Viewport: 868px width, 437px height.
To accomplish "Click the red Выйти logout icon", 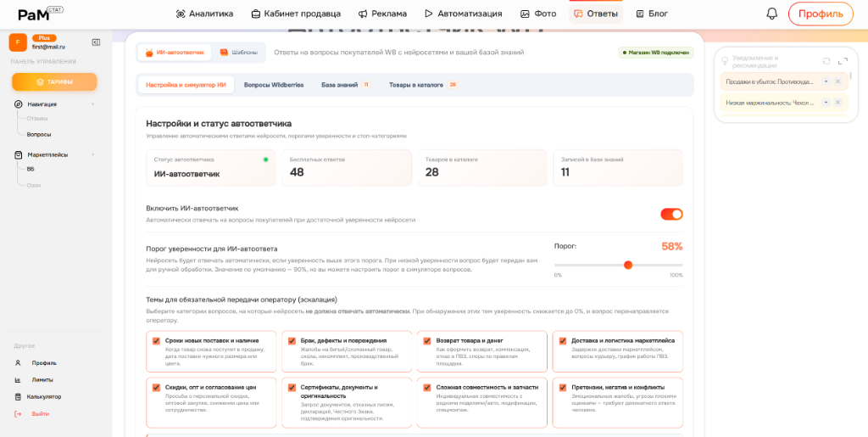I will 18,414.
